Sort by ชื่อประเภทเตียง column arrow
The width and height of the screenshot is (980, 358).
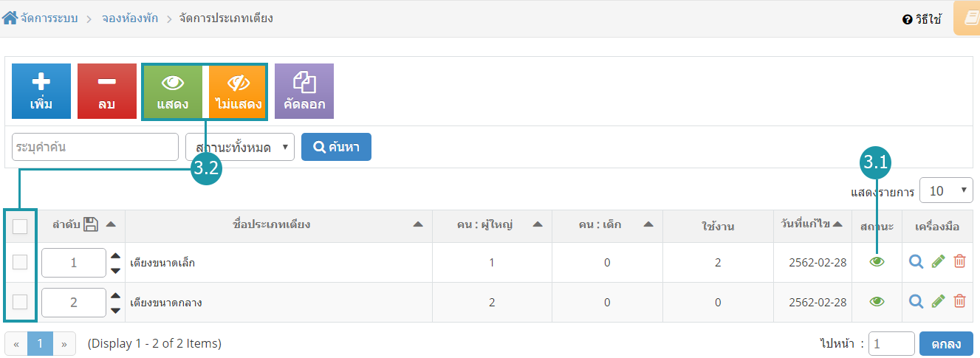tap(418, 225)
